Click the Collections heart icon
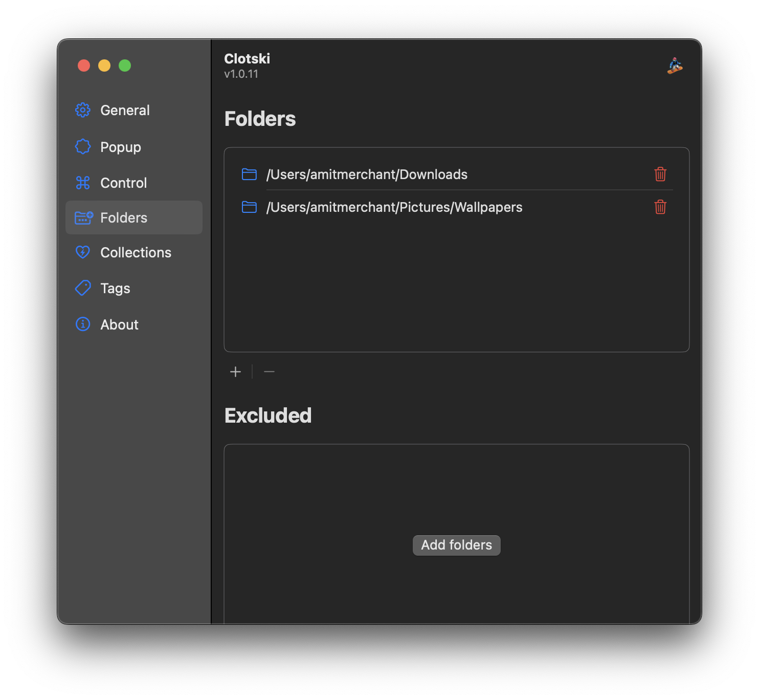This screenshot has width=759, height=700. click(83, 252)
